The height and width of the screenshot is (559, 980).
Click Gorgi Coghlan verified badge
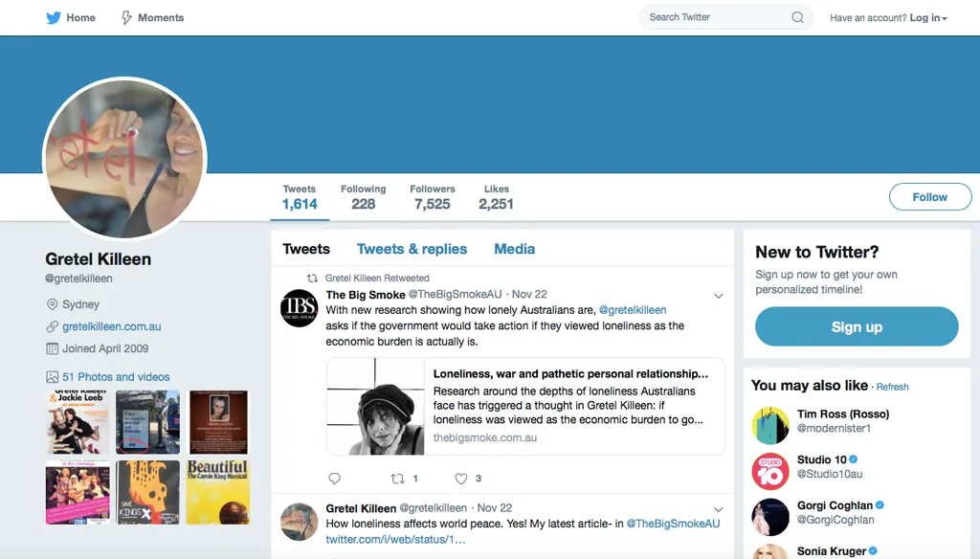(x=880, y=505)
